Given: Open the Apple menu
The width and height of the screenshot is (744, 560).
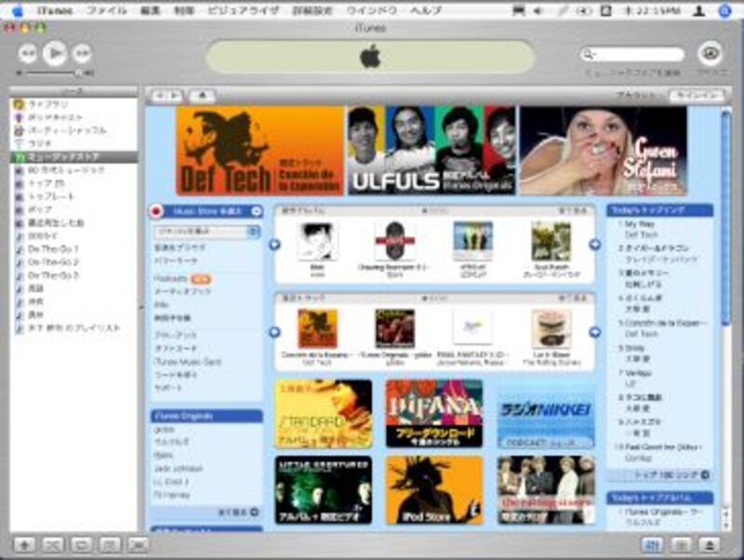Looking at the screenshot, I should 17,10.
